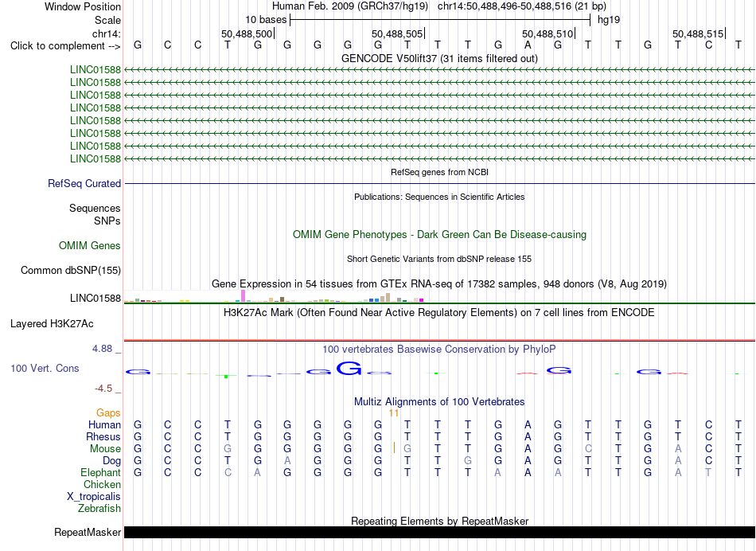Open the 'Short Genetic Variants from dbSNP release 155' title
The height and width of the screenshot is (551, 756).
439,259
